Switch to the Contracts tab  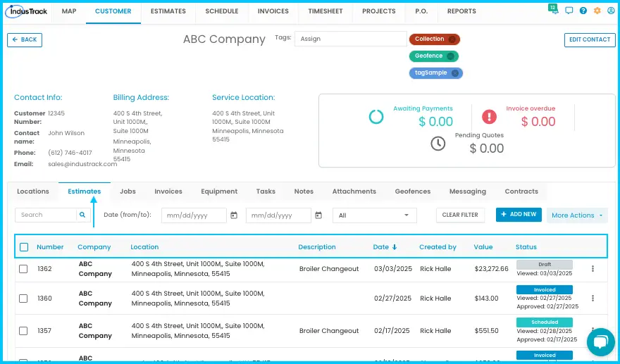point(521,192)
